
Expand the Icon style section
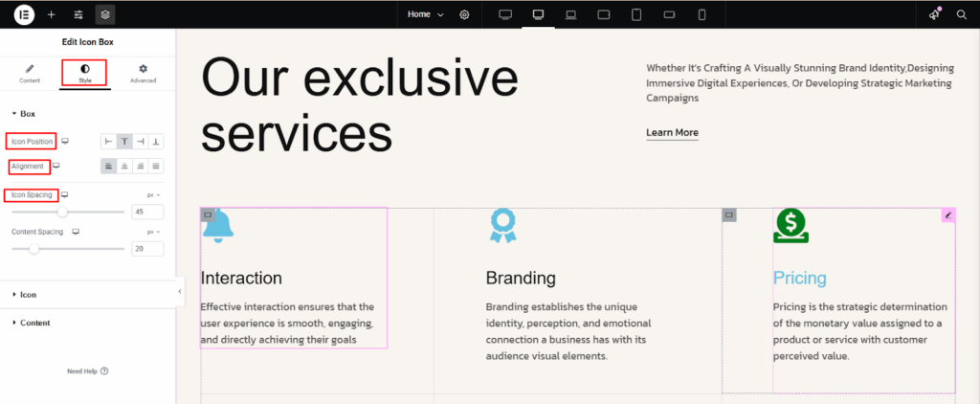29,295
